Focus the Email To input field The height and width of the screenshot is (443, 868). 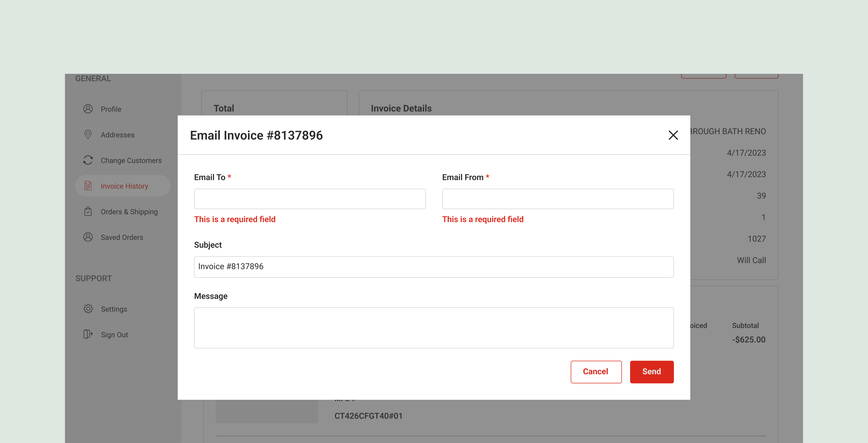(x=310, y=199)
